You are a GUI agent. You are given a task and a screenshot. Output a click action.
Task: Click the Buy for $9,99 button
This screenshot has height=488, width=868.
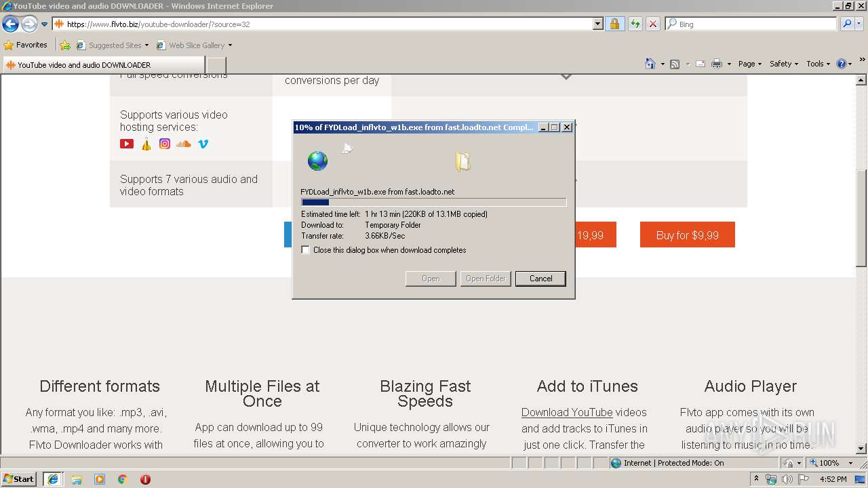688,235
